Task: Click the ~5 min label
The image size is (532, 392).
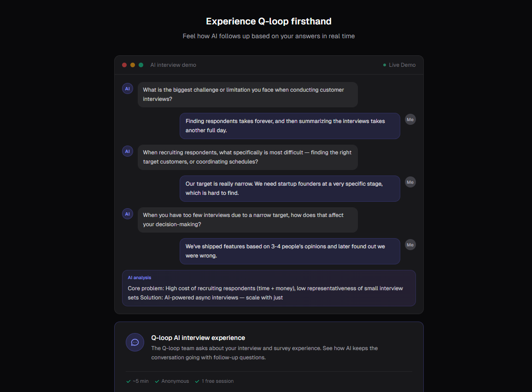Action: (141, 381)
